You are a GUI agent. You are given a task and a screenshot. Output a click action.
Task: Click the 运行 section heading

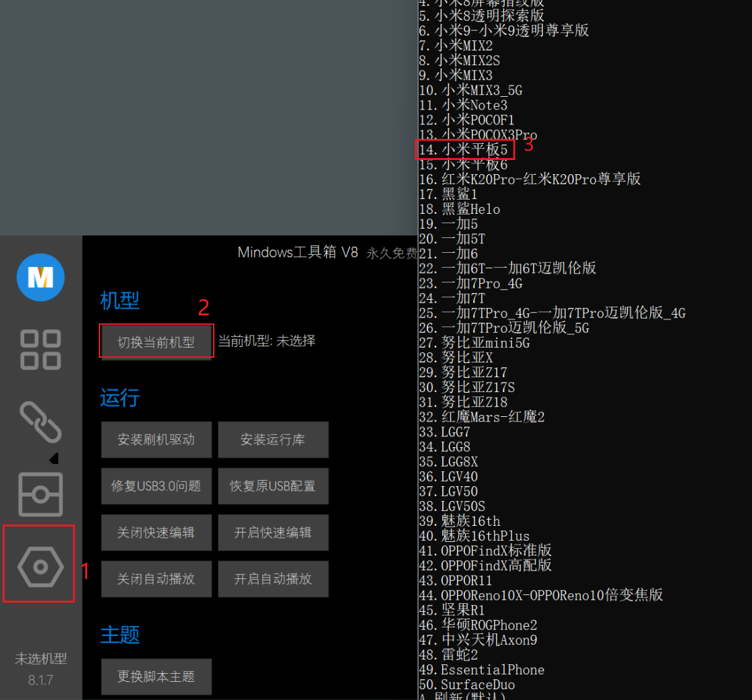point(120,397)
